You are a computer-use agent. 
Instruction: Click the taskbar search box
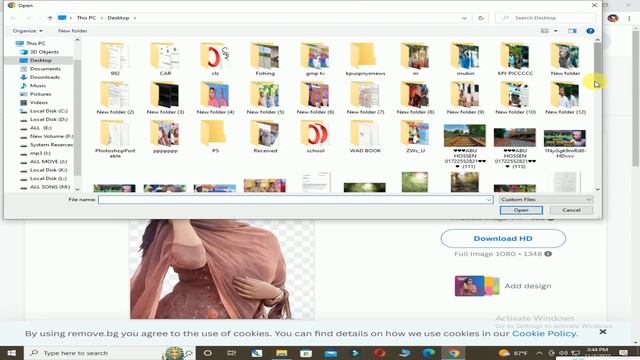click(109, 353)
